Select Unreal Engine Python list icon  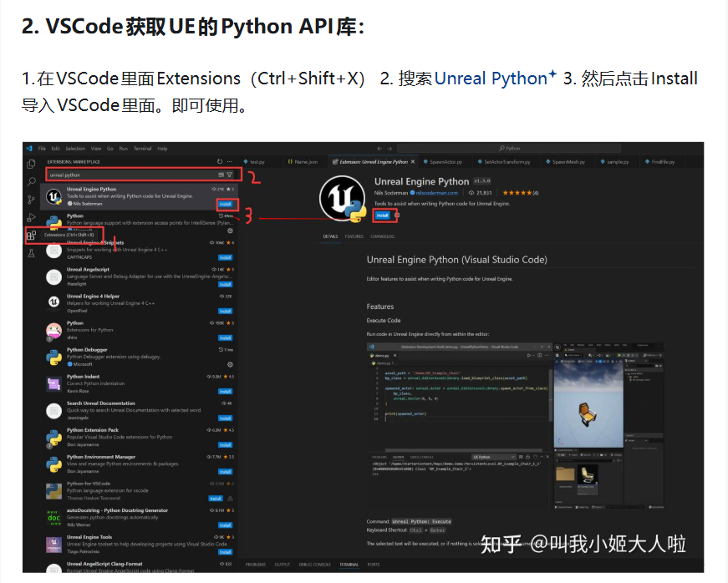53,196
